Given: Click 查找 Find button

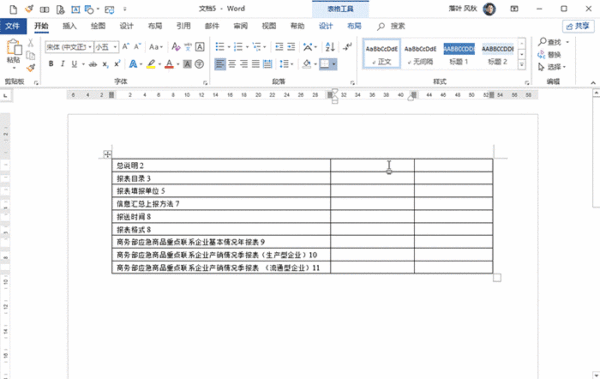Looking at the screenshot, I should click(x=550, y=42).
